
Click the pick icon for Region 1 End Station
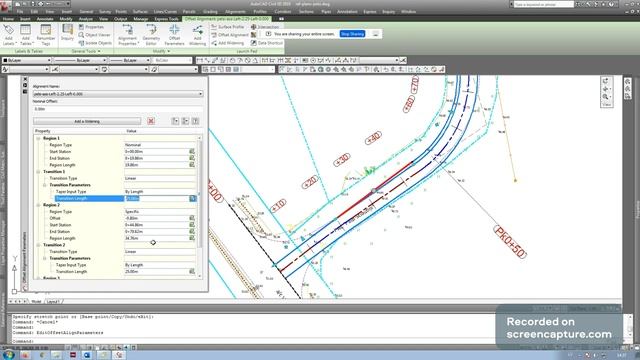coord(192,158)
